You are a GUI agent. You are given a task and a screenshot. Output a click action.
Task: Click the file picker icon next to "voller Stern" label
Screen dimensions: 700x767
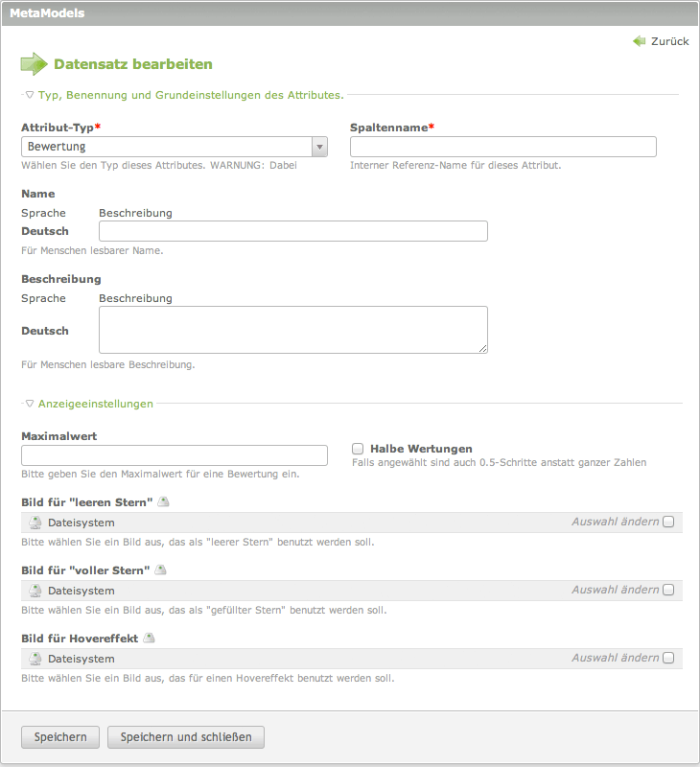coord(160,569)
